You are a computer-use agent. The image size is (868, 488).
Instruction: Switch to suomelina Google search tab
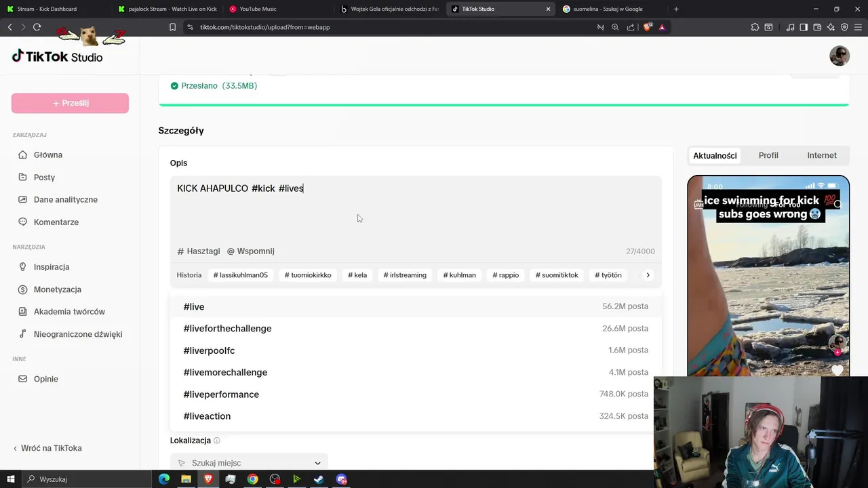[x=612, y=9]
